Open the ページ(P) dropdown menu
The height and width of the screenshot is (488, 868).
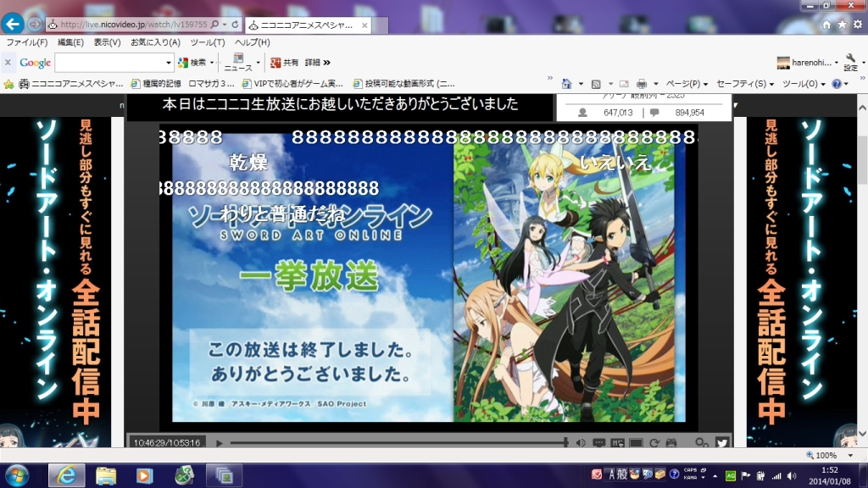[687, 84]
